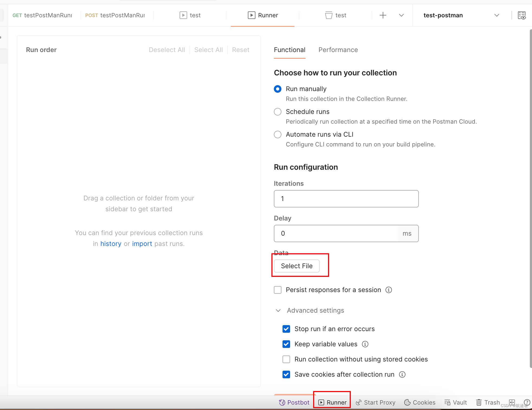Add a new tab with plus icon

click(383, 15)
